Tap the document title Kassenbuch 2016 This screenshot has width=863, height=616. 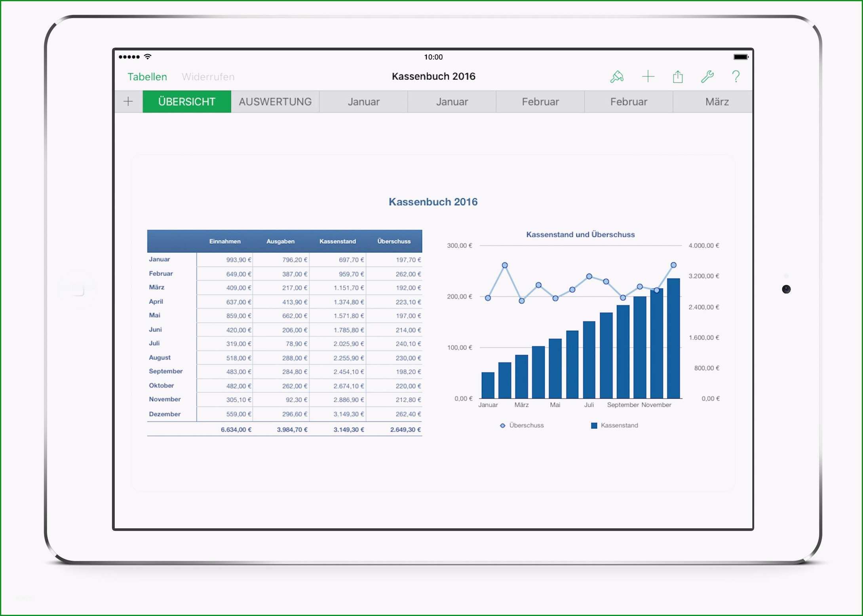click(433, 76)
